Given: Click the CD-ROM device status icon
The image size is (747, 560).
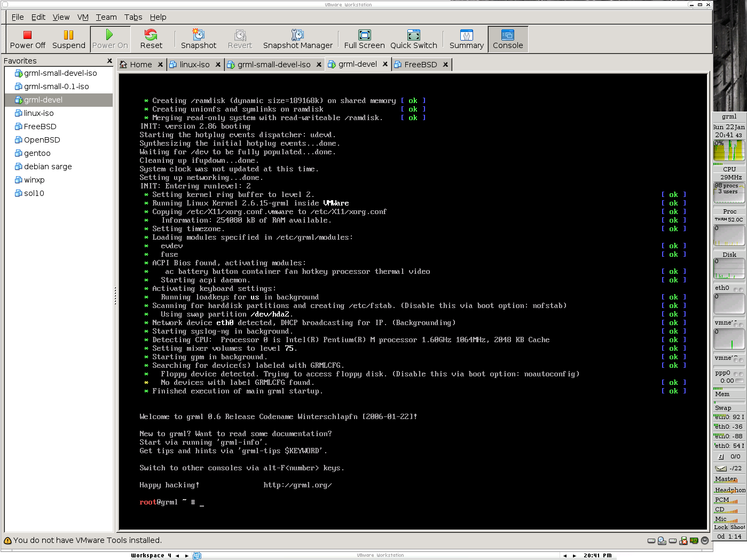Looking at the screenshot, I should click(662, 541).
